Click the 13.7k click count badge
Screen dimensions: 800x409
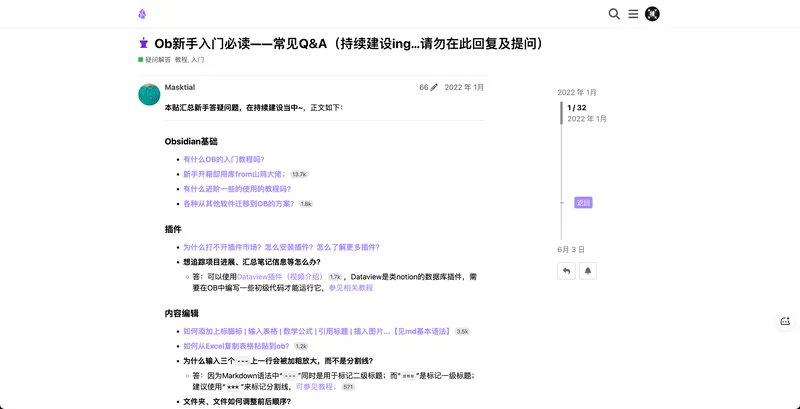(298, 174)
